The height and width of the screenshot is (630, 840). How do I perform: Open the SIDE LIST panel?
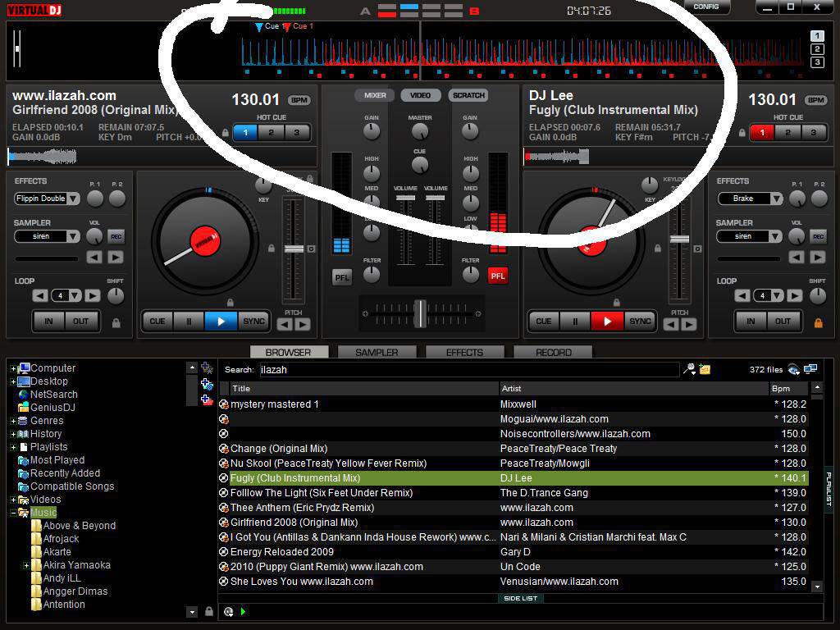520,598
